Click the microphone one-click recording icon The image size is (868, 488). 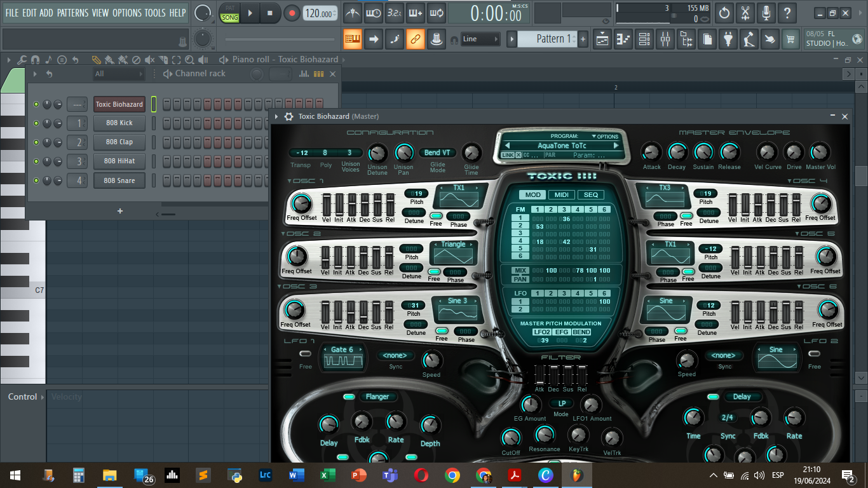(766, 13)
